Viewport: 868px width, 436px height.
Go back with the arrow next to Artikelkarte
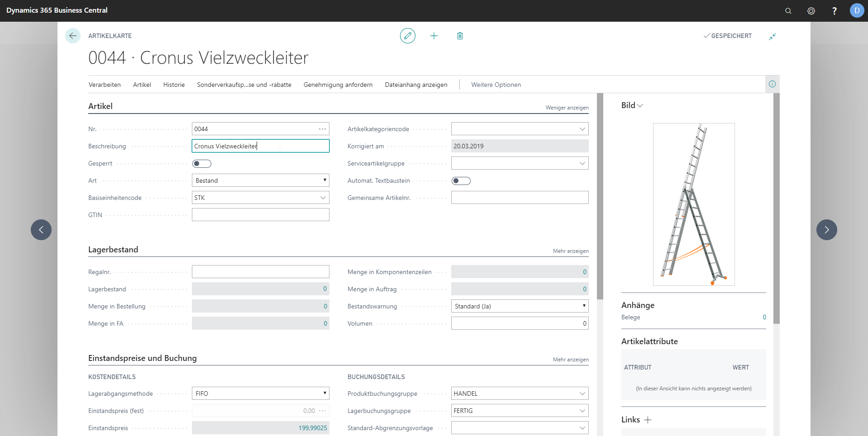coord(73,36)
